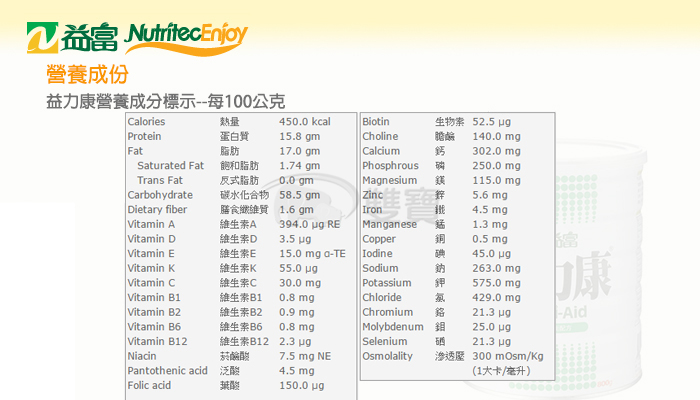Click the 15.8 gm protein value
The width and height of the screenshot is (700, 400).
coord(300,136)
